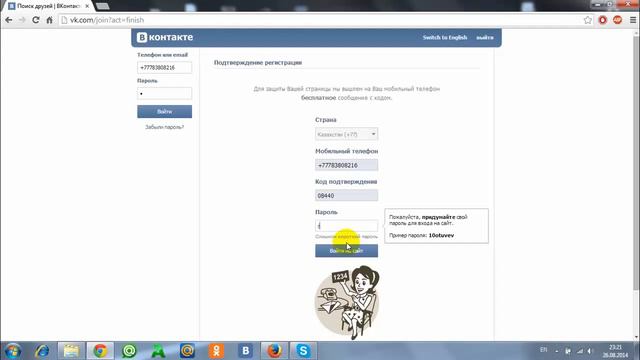Viewport: 640px width, 360px height.
Task: Switch to Firefox in taskbar
Action: [274, 351]
